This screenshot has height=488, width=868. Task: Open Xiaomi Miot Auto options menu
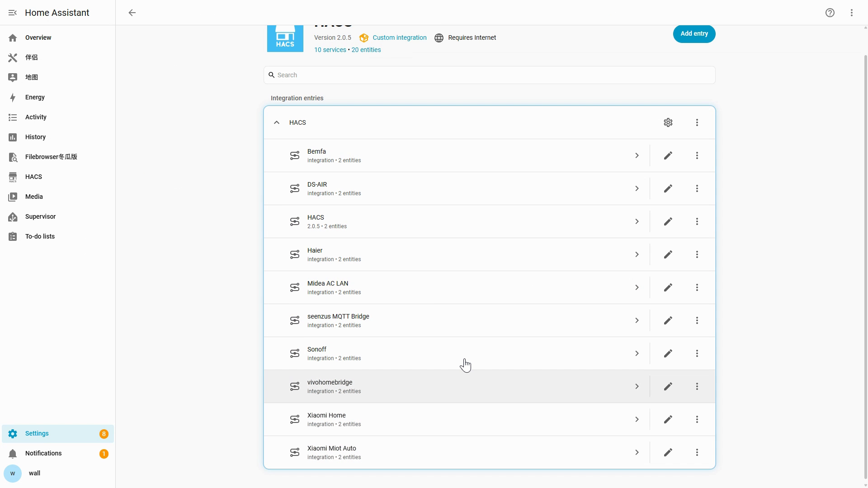click(x=697, y=452)
